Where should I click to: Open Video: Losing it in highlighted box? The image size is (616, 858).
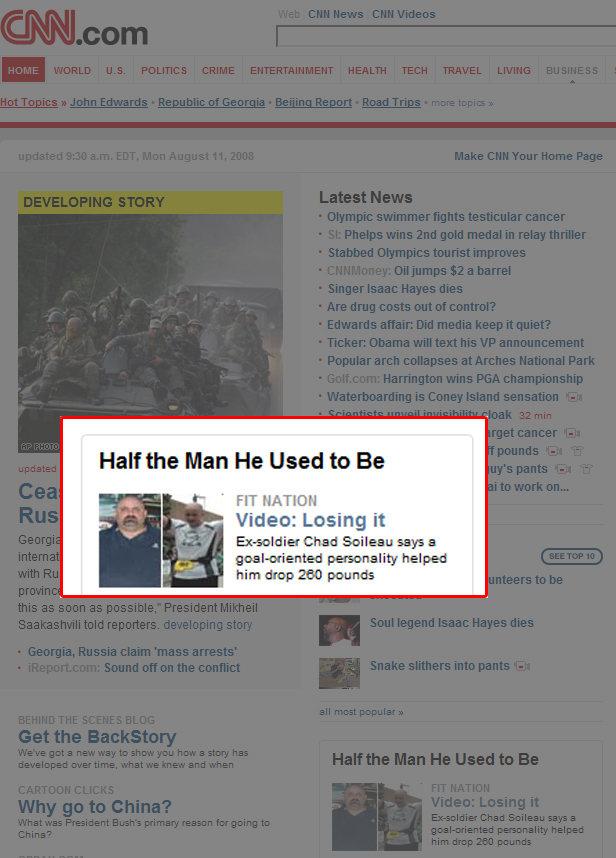(310, 520)
